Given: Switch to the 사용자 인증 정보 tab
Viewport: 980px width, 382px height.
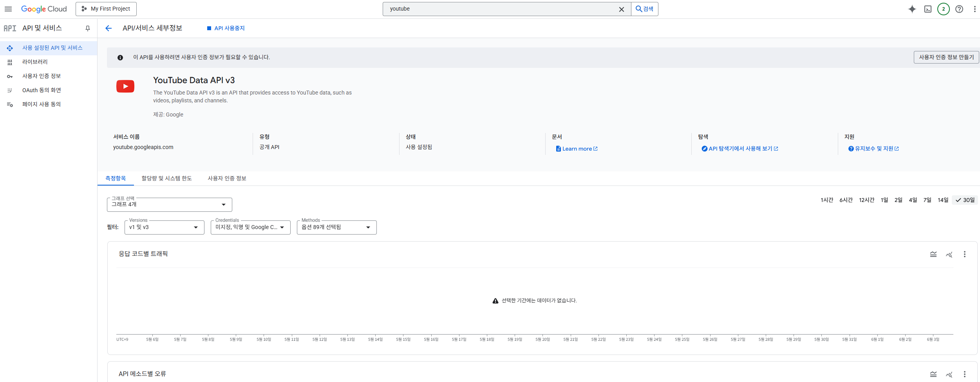Looking at the screenshot, I should (227, 178).
